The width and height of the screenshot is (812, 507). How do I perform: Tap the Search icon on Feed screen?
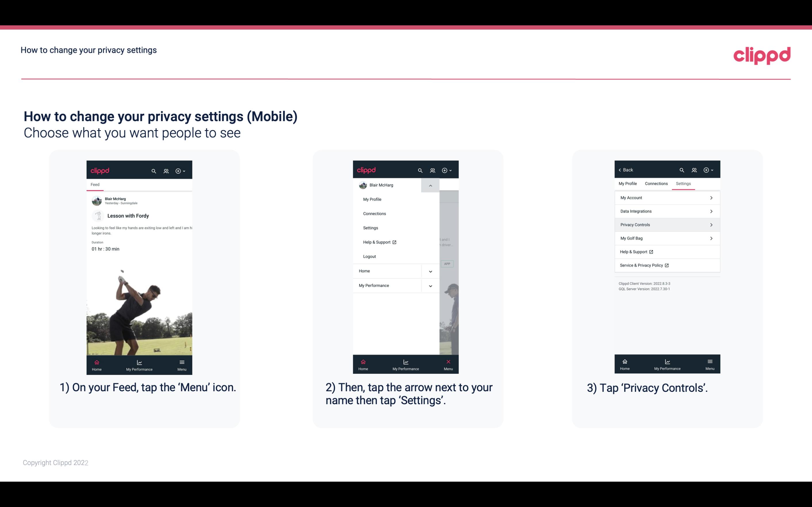click(154, 171)
